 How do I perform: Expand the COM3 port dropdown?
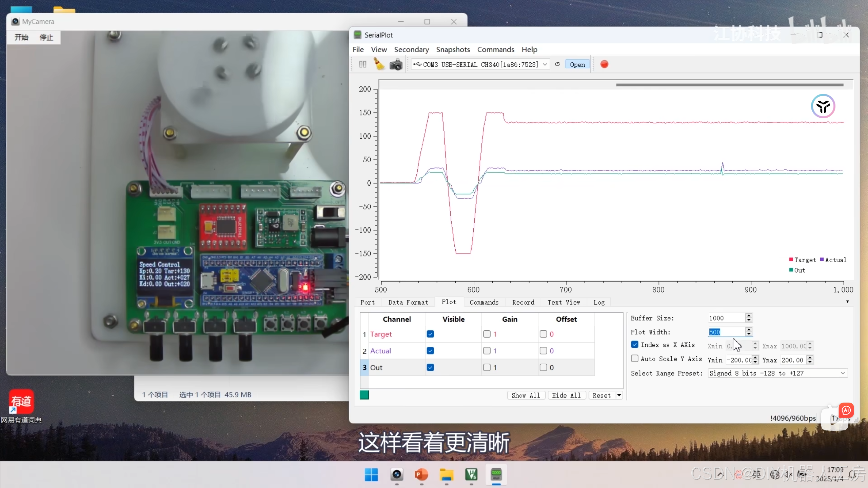[545, 64]
